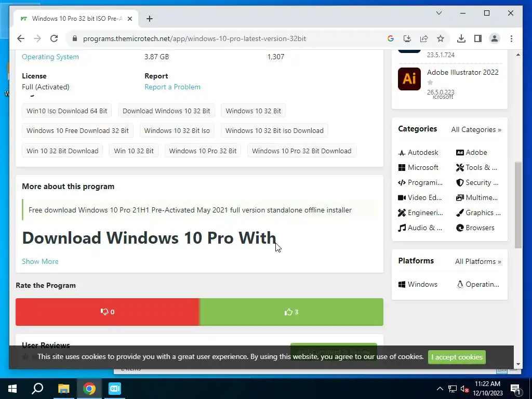Screen dimensions: 532x399
Task: Open File Explorer from the taskbar
Action: (x=63, y=389)
